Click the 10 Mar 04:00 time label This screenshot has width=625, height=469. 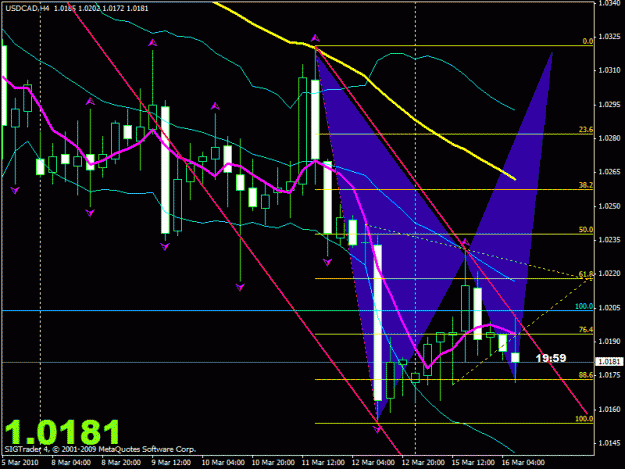pyautogui.click(x=223, y=462)
